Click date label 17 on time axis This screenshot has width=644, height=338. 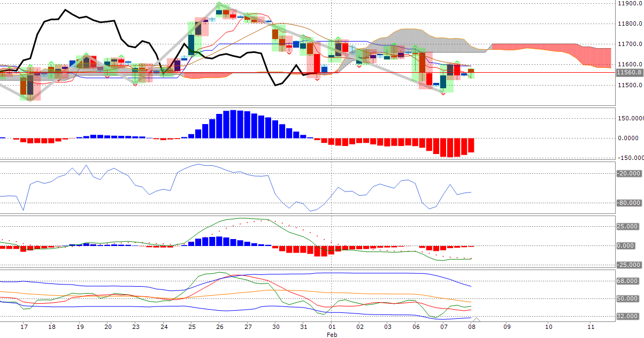(24, 326)
